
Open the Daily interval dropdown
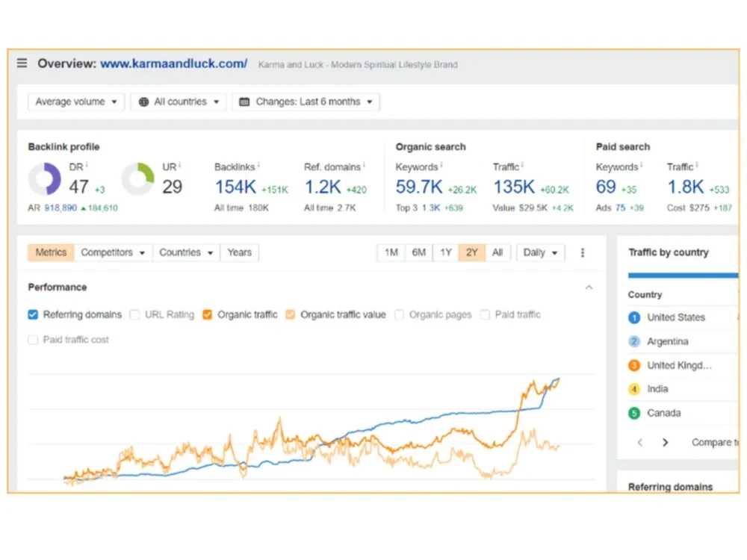point(540,253)
